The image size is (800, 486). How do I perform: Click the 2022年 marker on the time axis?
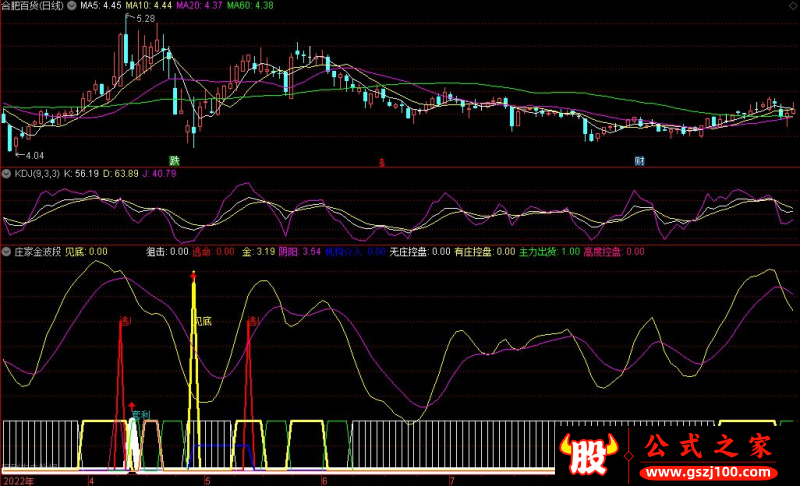(x=17, y=481)
